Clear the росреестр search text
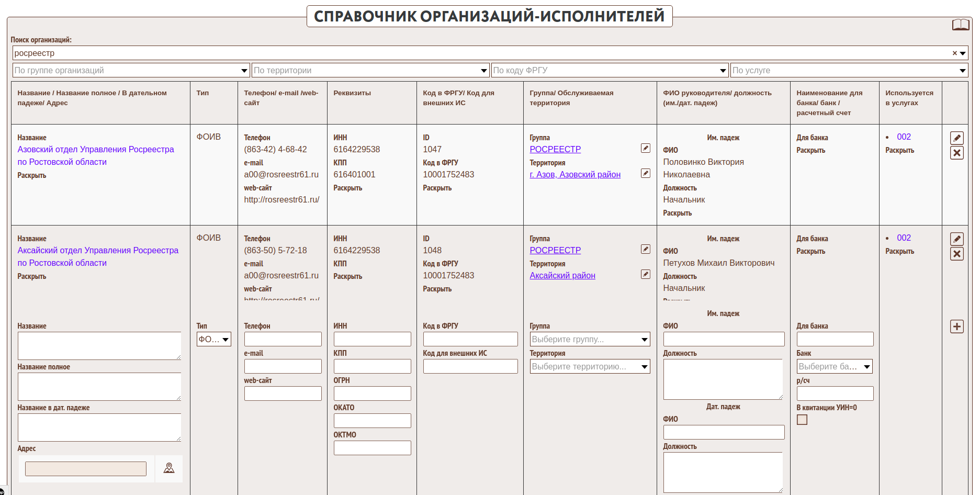This screenshot has height=495, width=980. pyautogui.click(x=954, y=53)
